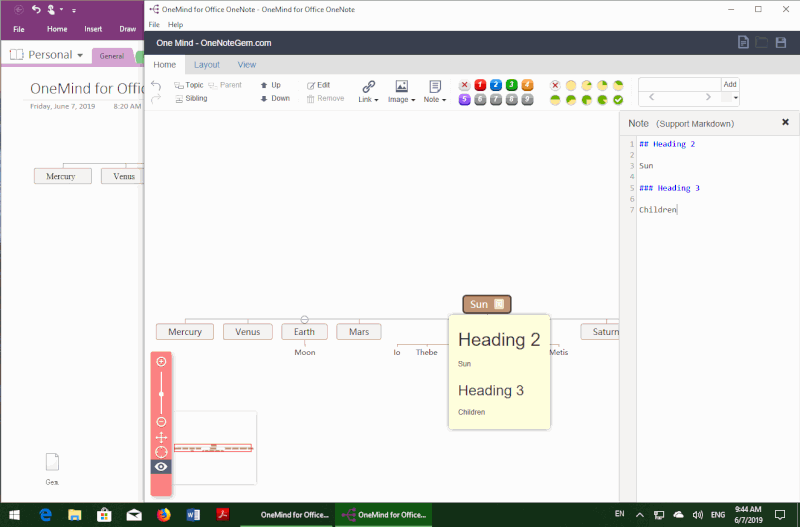Click the Gem file attachment in OneNote
Screen dimensions: 800x527
click(x=52, y=469)
